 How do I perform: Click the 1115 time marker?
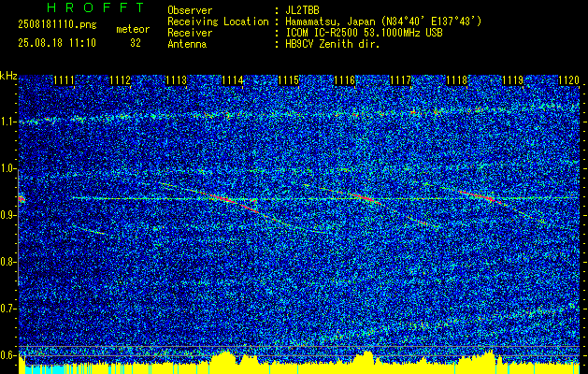click(x=288, y=79)
